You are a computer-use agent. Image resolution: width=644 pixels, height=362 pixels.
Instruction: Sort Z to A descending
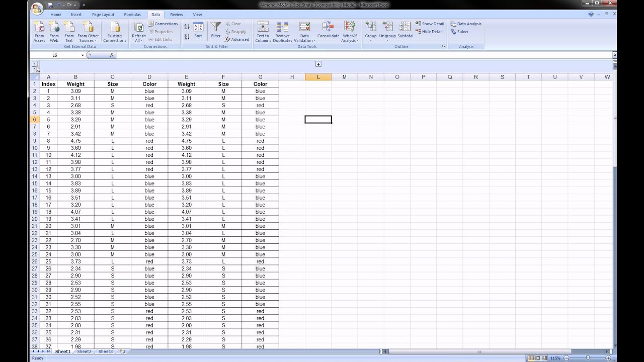point(187,37)
